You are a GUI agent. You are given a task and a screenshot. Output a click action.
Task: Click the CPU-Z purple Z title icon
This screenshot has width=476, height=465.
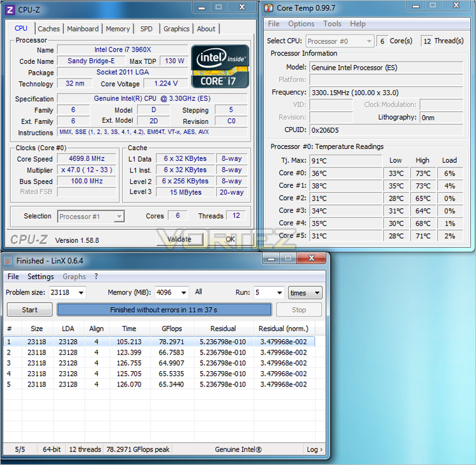[10, 10]
